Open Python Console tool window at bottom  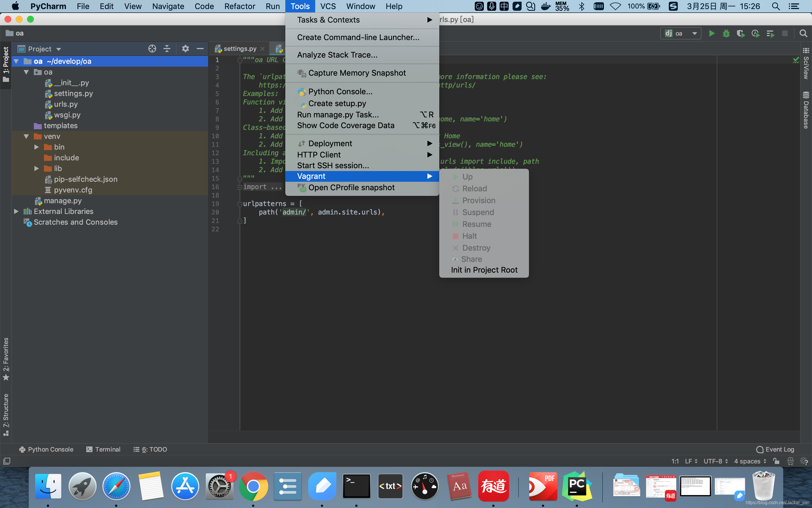(x=46, y=449)
